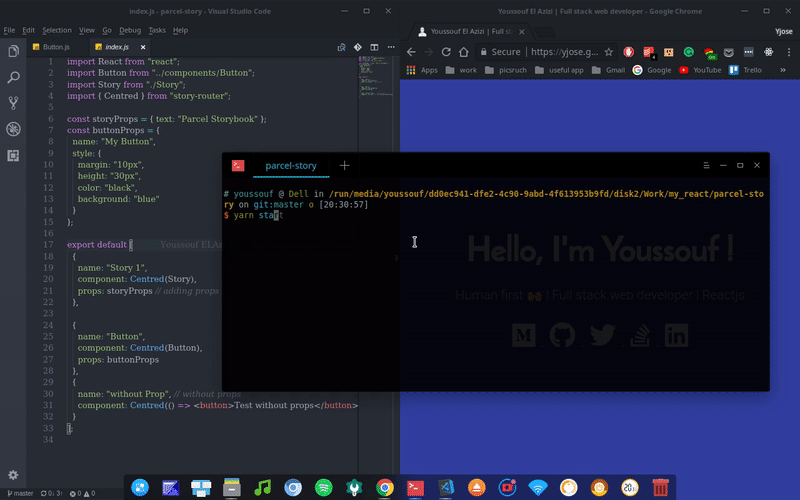Viewport: 800px width, 500px height.
Task: Open the useful app bookmarks folder
Action: pos(559,70)
